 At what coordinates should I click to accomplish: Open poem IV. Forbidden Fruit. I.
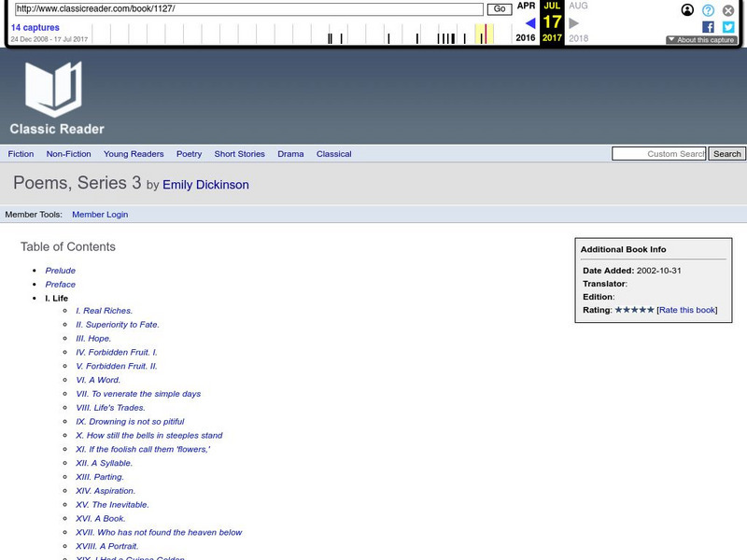117,352
